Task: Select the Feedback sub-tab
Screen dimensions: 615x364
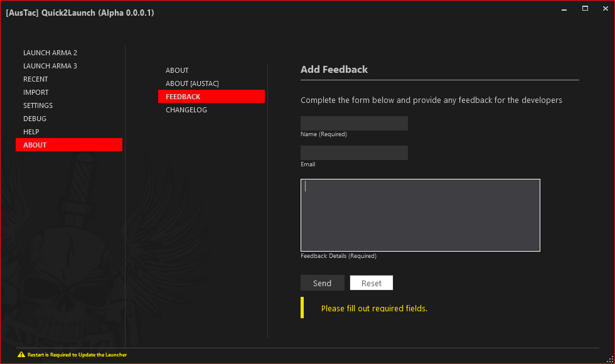Action: pos(211,97)
